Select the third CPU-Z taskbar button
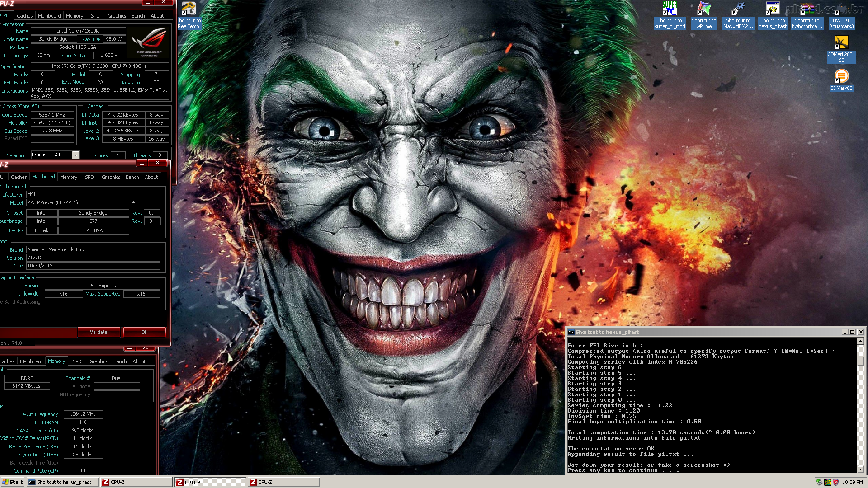Viewport: 868px width, 488px height. [x=284, y=482]
